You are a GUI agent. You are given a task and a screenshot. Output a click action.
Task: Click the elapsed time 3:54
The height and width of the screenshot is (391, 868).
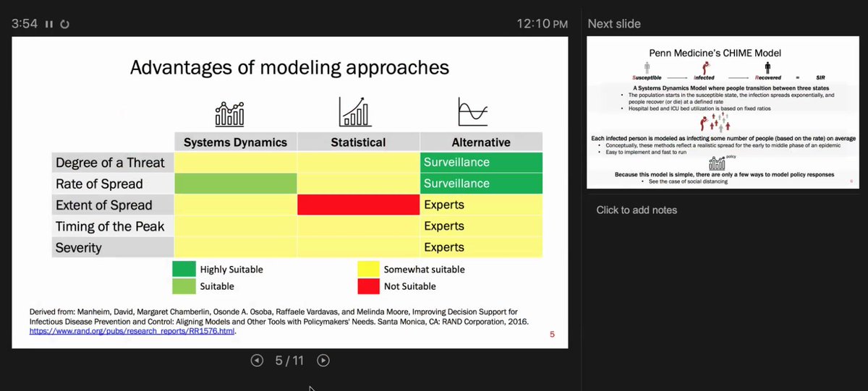pos(25,24)
